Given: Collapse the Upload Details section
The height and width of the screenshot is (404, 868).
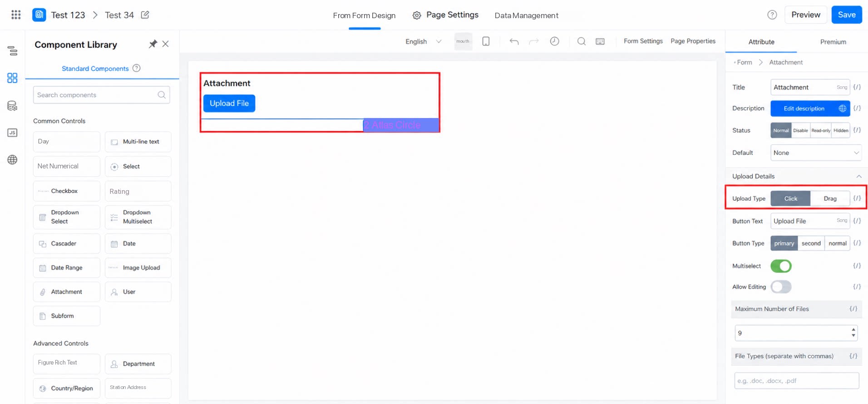Looking at the screenshot, I should [858, 176].
